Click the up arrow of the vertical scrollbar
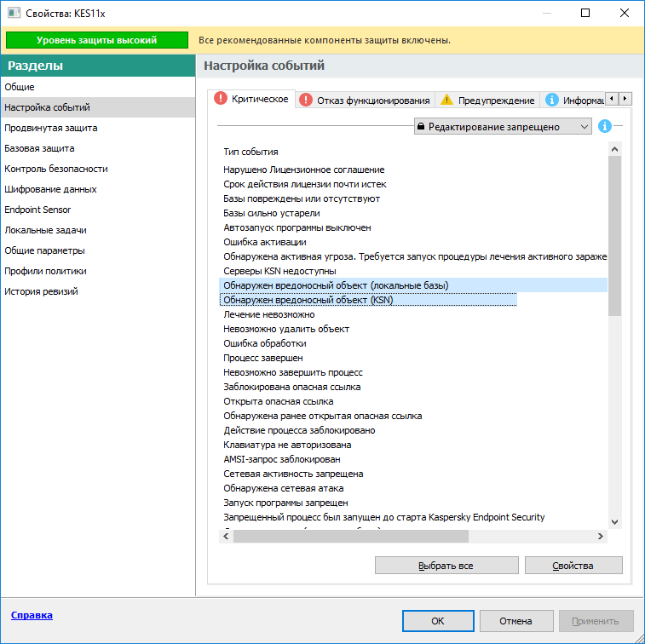The width and height of the screenshot is (645, 644). (x=614, y=149)
